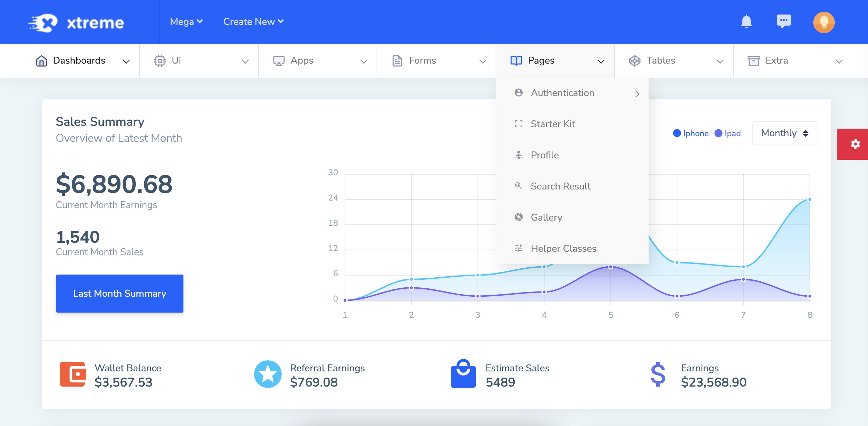Click the user avatar in header

click(x=824, y=22)
